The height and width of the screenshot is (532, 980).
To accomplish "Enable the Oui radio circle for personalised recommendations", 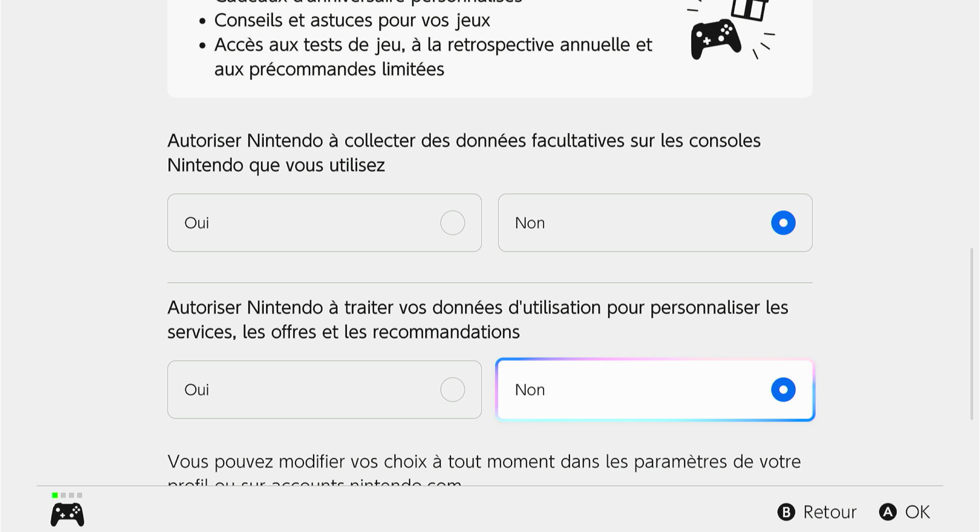I will [452, 390].
